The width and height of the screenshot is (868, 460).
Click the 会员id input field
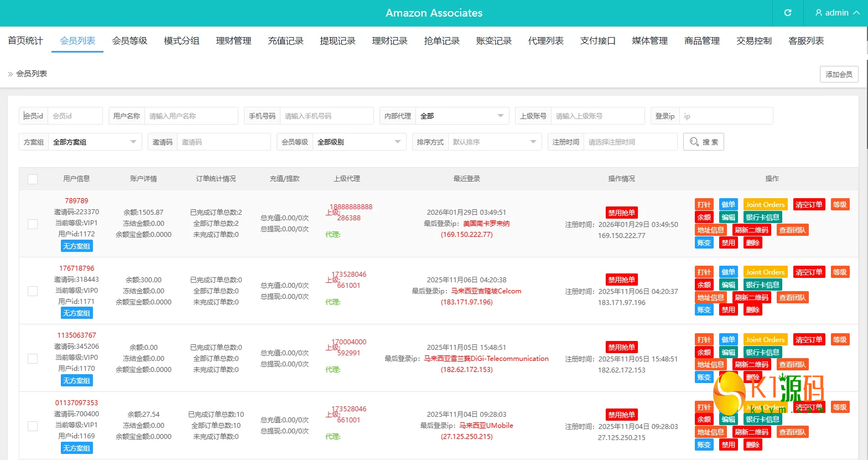tap(75, 116)
